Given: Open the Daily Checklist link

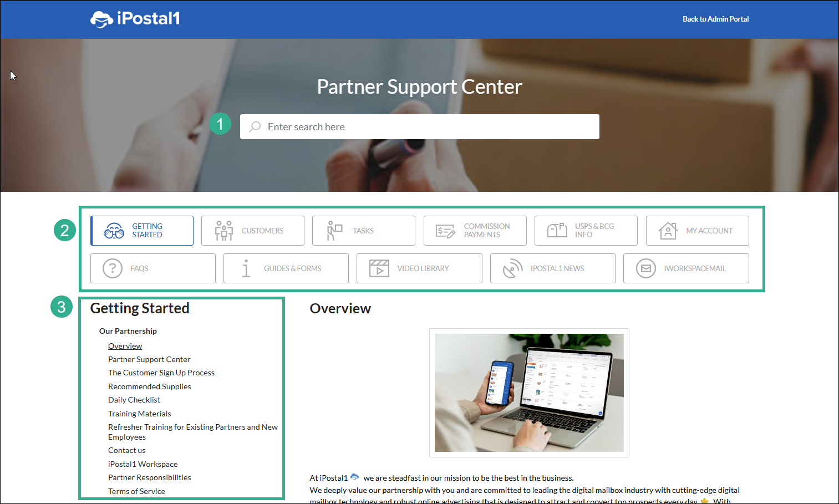Looking at the screenshot, I should (x=134, y=400).
